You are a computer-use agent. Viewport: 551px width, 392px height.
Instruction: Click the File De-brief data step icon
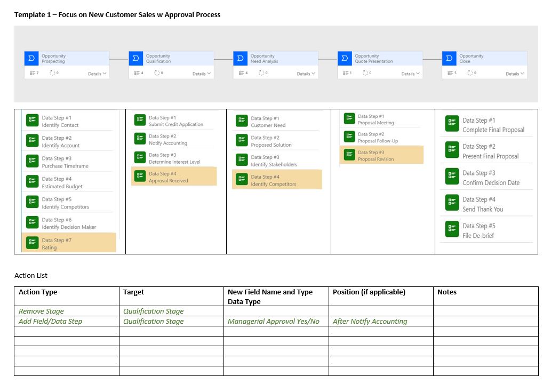(x=453, y=228)
